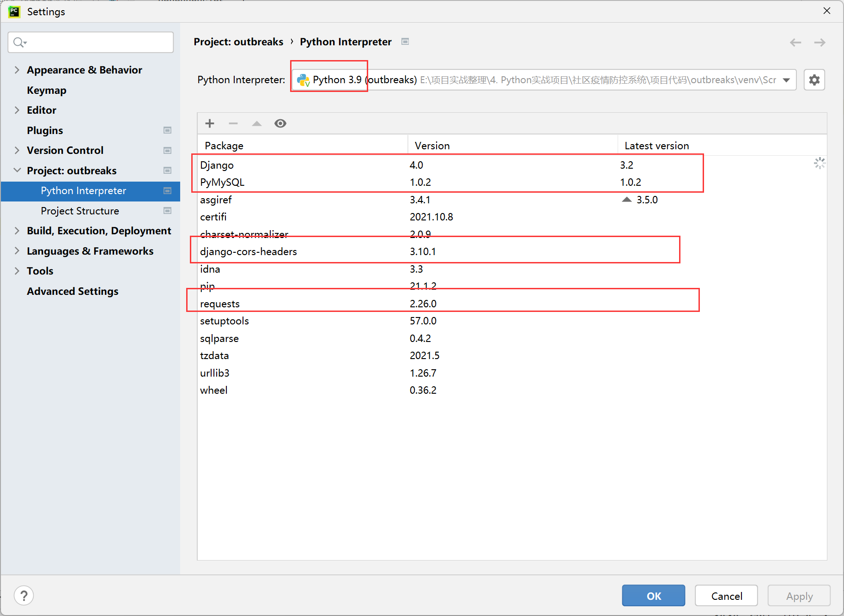
Task: Click the project-level icon beside Plugins
Action: pos(168,130)
